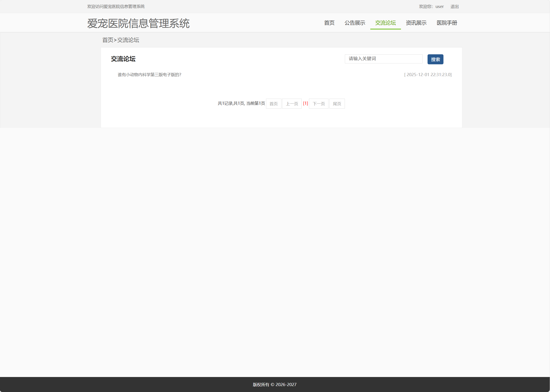Click the breadcrumb 首页 link
Image resolution: width=550 pixels, height=392 pixels.
pyautogui.click(x=108, y=40)
